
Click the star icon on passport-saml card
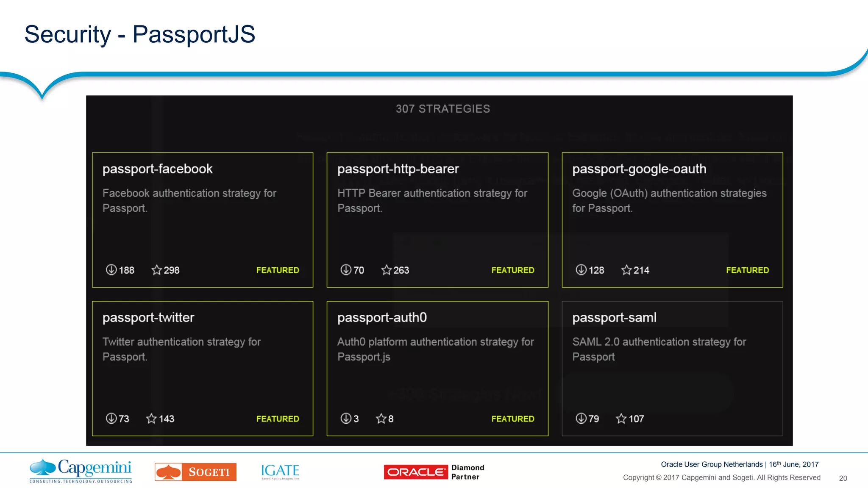click(621, 419)
